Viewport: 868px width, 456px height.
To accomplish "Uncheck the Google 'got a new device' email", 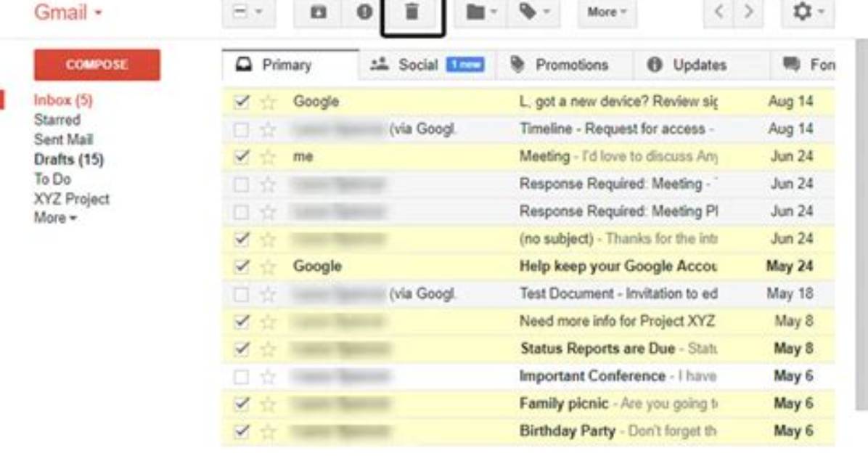I will [242, 102].
